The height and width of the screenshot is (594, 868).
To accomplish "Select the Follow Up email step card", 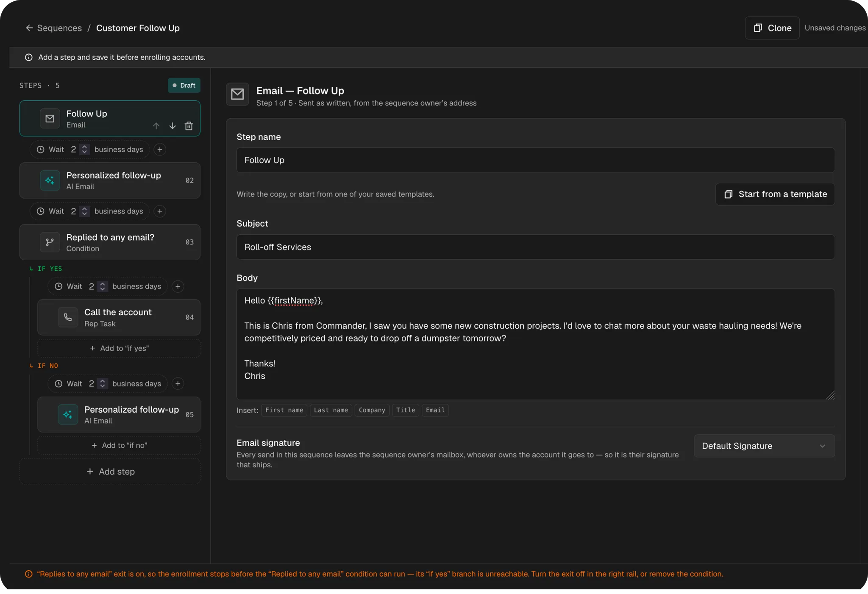I will (110, 119).
